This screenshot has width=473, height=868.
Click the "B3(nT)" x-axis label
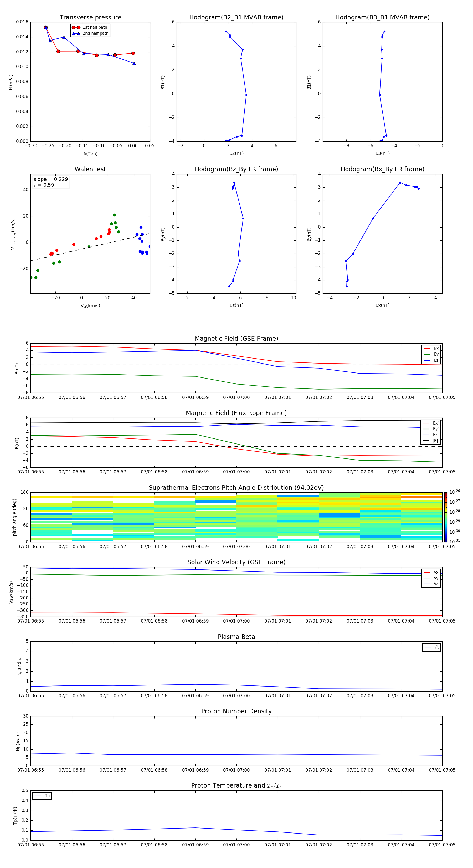(382, 153)
